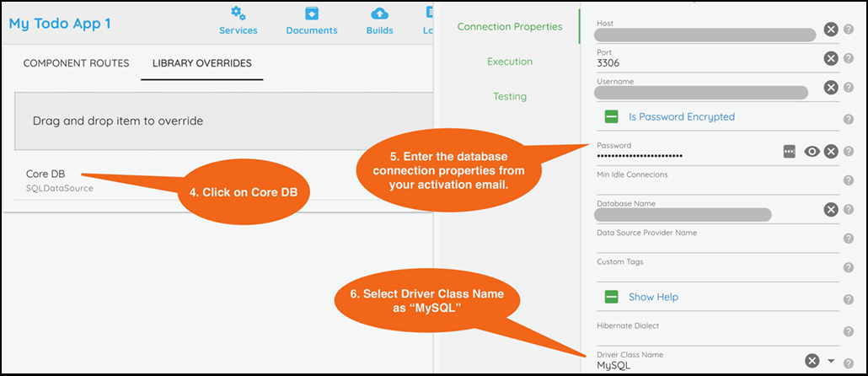The image size is (868, 376).
Task: Switch to Component Routes tab
Action: click(x=76, y=63)
